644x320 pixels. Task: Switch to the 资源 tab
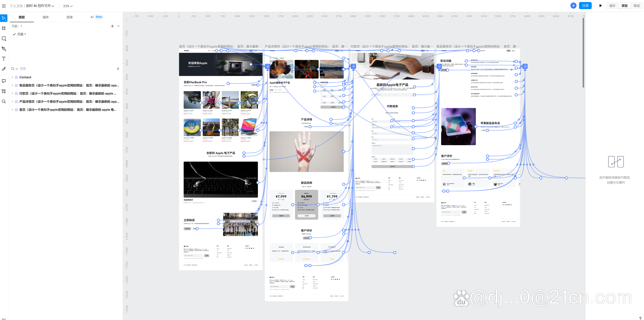tap(69, 17)
